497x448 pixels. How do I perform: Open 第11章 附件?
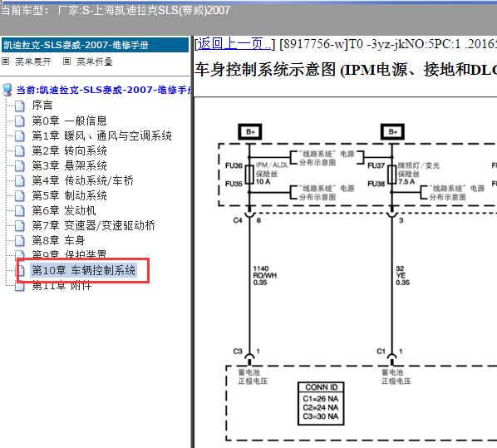pyautogui.click(x=62, y=286)
